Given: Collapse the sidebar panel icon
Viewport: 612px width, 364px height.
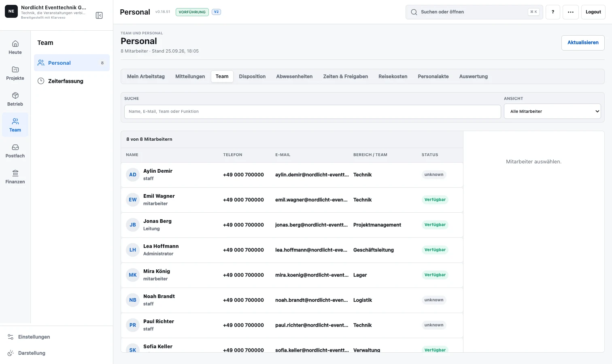Looking at the screenshot, I should (99, 15).
